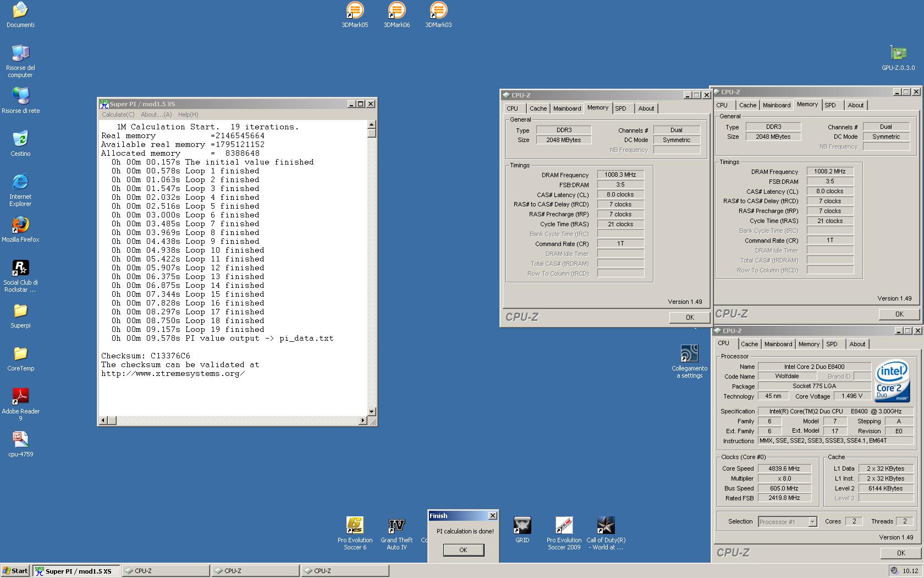Click Intel Core 2 Duo logo

[892, 382]
